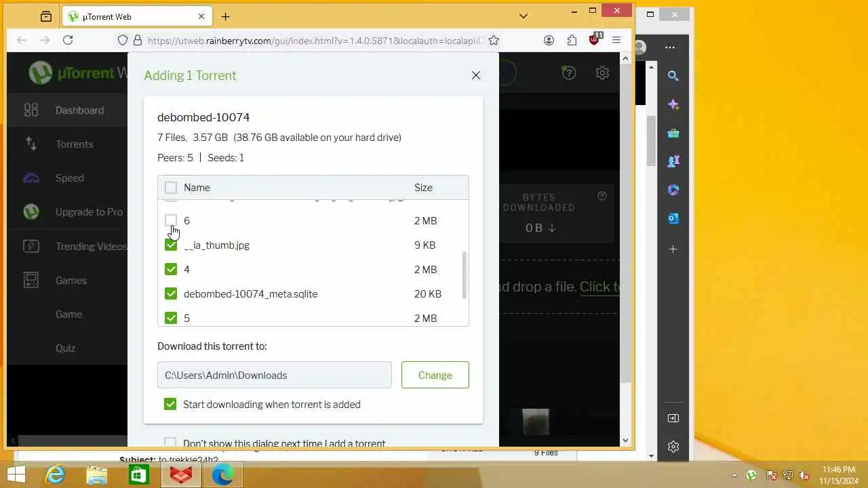The height and width of the screenshot is (488, 868).
Task: Close the µTorrent Web tab
Action: [x=201, y=16]
